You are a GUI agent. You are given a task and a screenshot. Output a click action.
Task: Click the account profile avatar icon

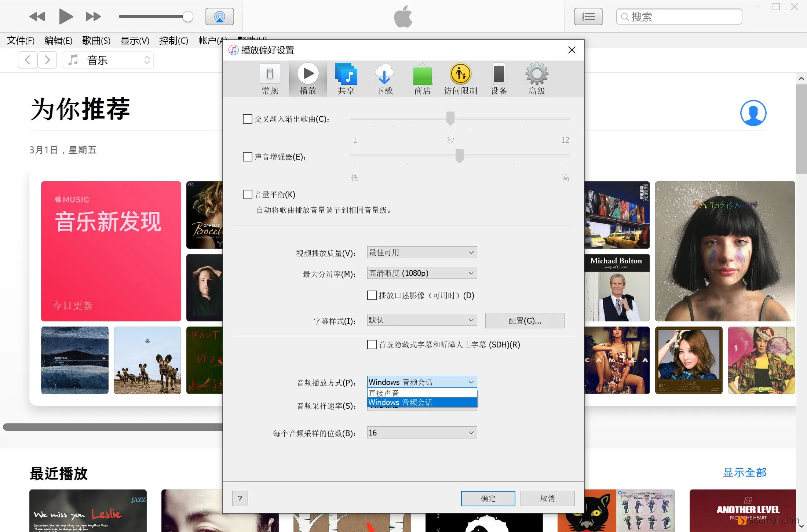tap(753, 113)
